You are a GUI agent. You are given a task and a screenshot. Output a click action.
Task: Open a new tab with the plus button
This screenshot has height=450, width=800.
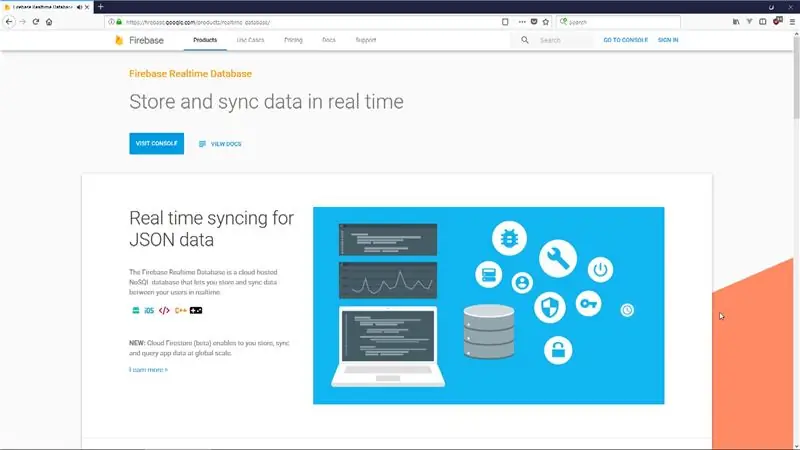[101, 7]
